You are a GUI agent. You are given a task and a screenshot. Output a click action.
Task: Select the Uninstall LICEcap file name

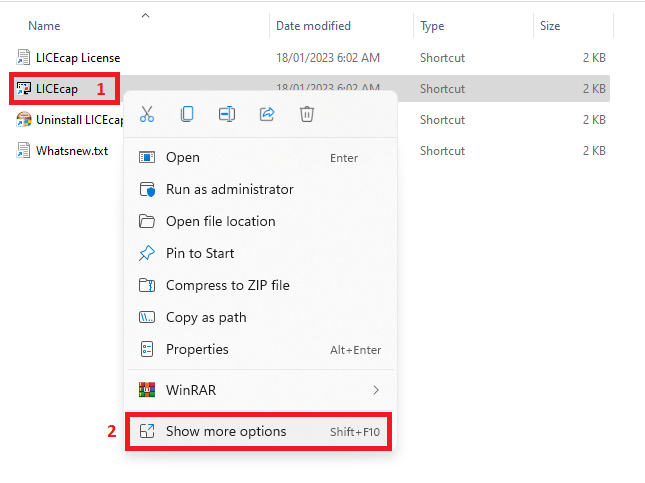(79, 120)
